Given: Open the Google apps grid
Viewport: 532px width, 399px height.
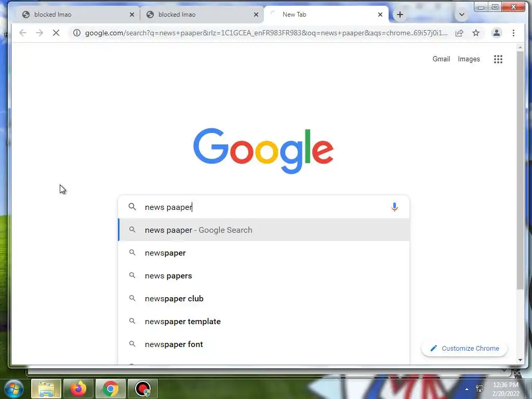Looking at the screenshot, I should click(498, 59).
